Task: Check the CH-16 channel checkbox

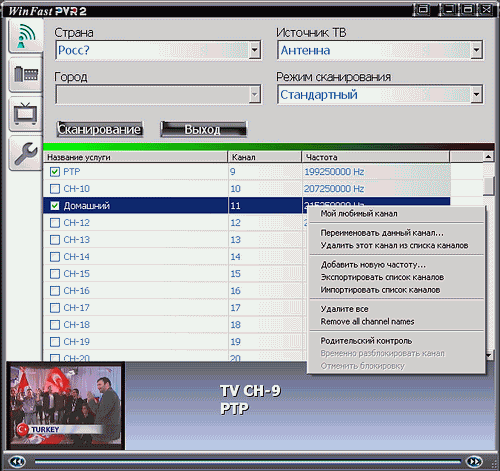Action: coord(55,291)
